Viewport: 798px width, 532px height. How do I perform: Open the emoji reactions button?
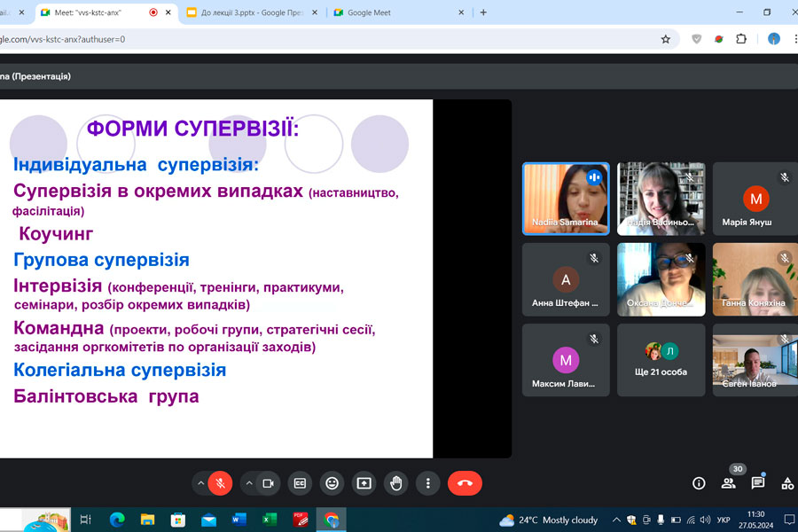pos(332,483)
